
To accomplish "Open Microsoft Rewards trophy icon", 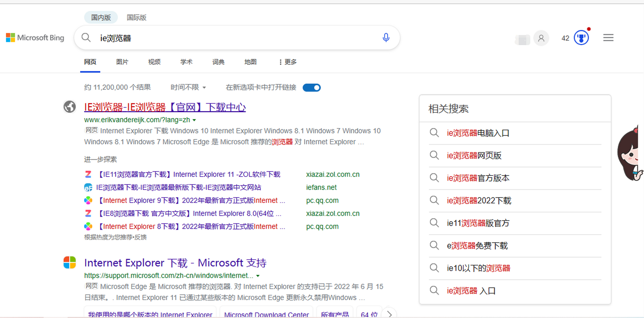I will [x=581, y=38].
